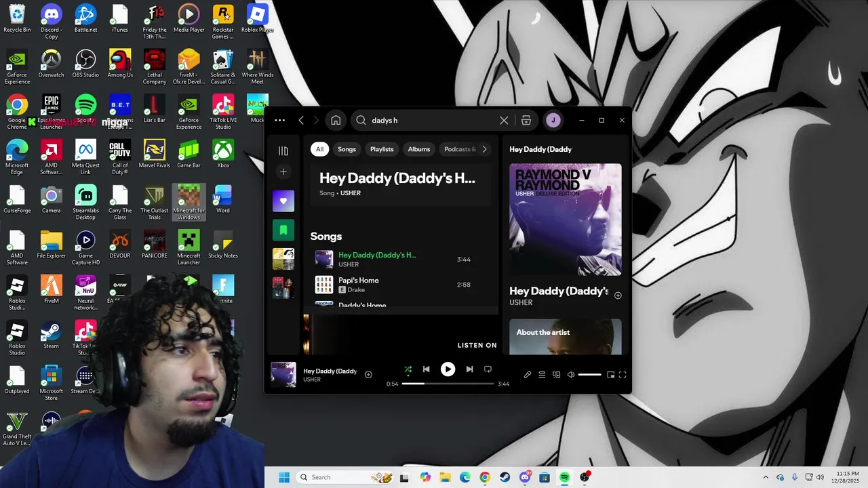Show lyrics with microphone icon
868x488 pixels.
528,375
